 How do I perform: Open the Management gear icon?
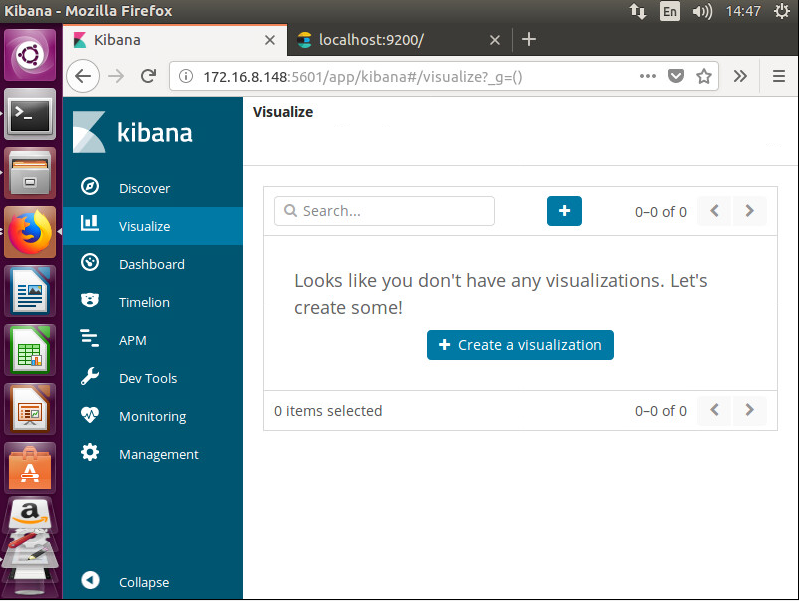(90, 453)
